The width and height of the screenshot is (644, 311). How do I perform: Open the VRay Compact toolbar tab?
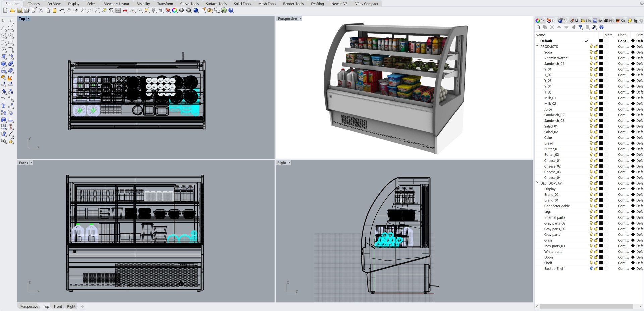[366, 4]
